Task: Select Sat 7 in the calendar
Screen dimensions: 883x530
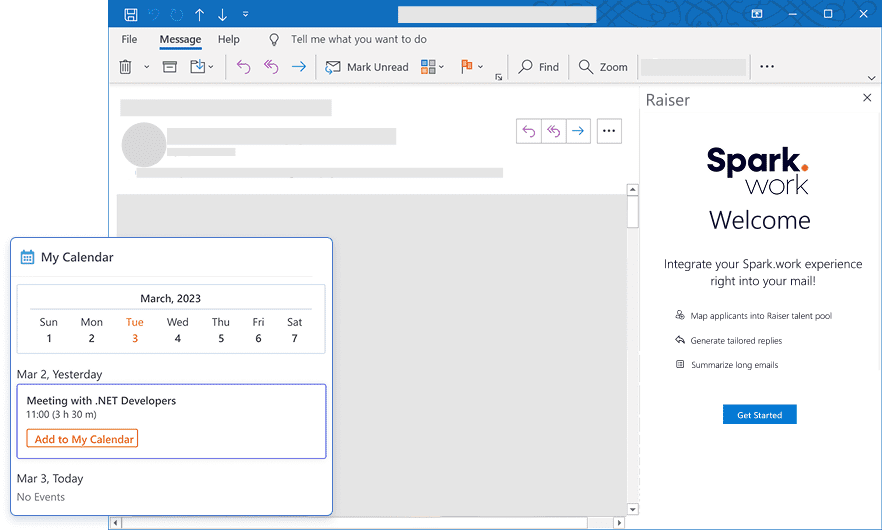Action: [295, 330]
